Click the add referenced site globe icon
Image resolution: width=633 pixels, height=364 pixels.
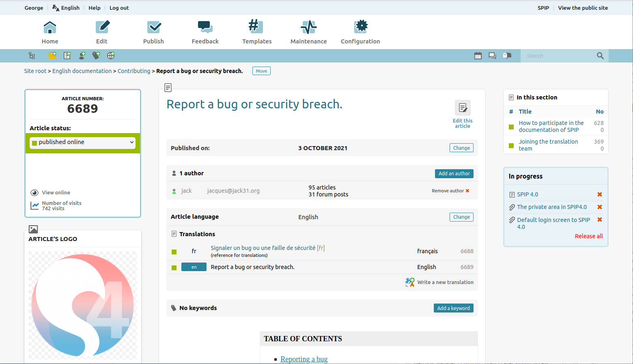[111, 56]
